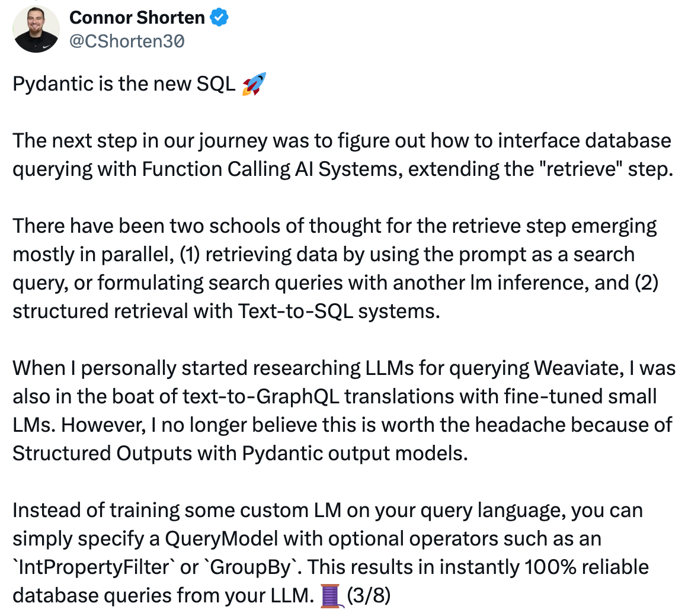
Task: Click the paragraph starting 'There have been two schools'
Action: tap(335, 268)
